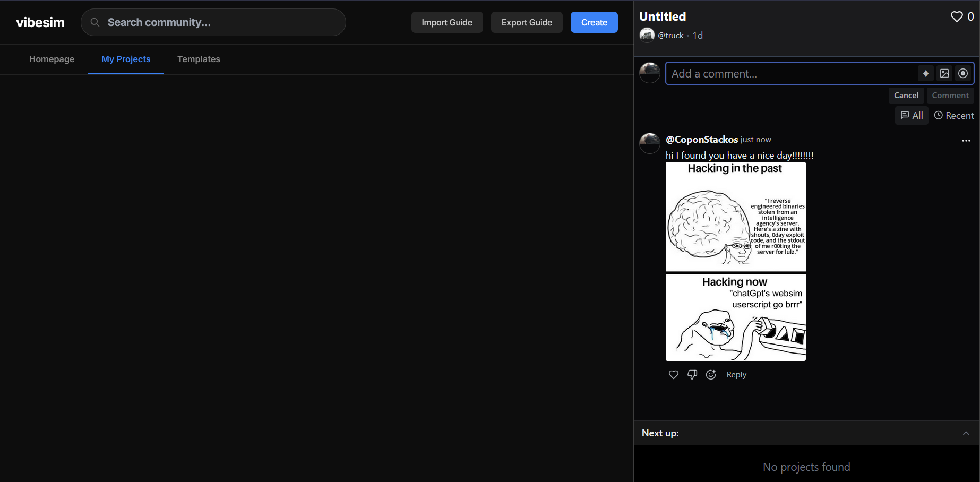Click the record circle icon in comment box
Viewport: 980px width, 482px height.
pyautogui.click(x=962, y=74)
